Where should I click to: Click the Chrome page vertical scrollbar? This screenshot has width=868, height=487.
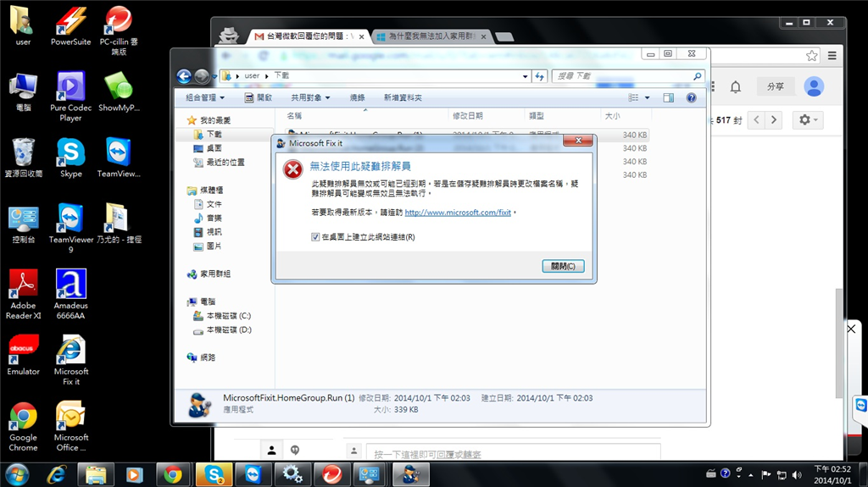click(x=839, y=343)
